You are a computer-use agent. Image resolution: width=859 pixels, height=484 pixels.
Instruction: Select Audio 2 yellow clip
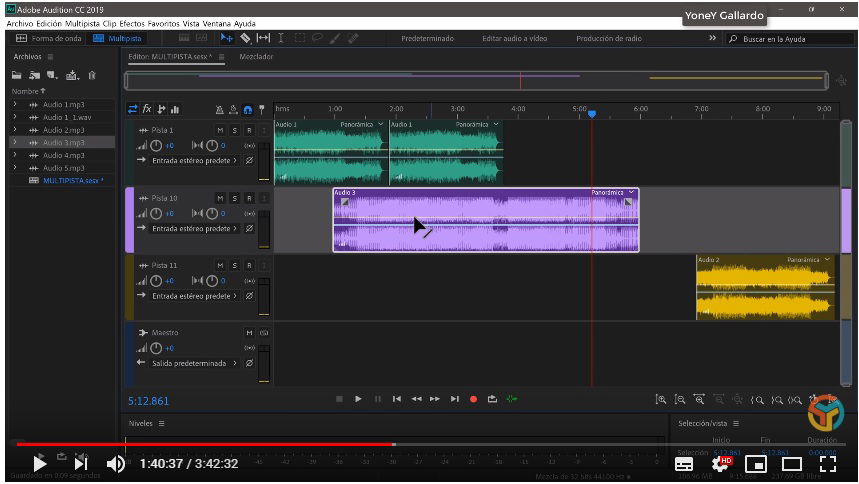(765, 287)
